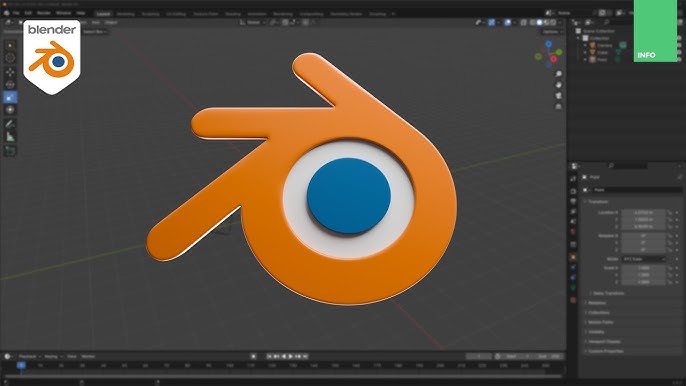The image size is (686, 386).
Task: Toggle viewport gizmos visibility
Action: [x=492, y=22]
